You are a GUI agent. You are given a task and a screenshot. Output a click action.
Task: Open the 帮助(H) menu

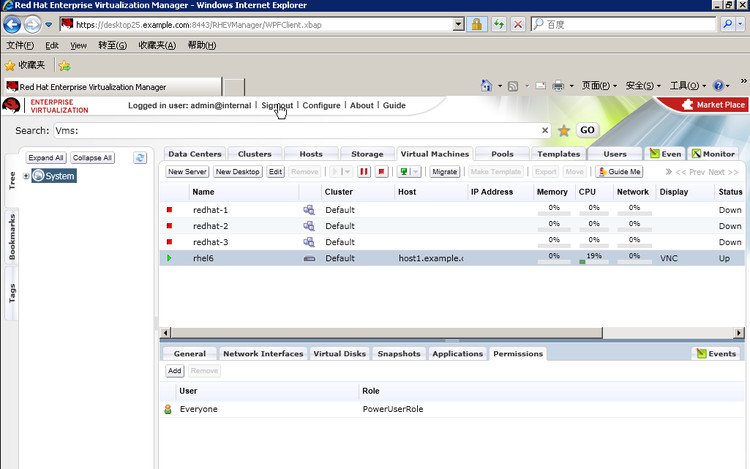tap(201, 45)
